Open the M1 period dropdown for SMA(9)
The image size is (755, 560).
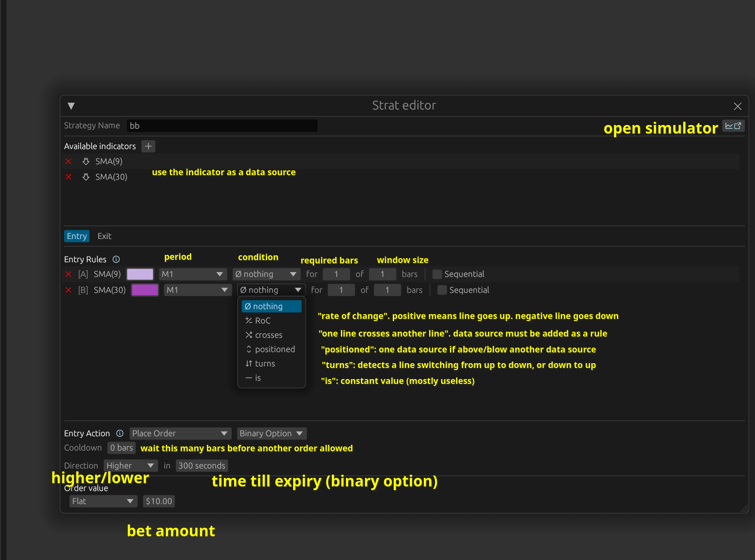click(192, 274)
